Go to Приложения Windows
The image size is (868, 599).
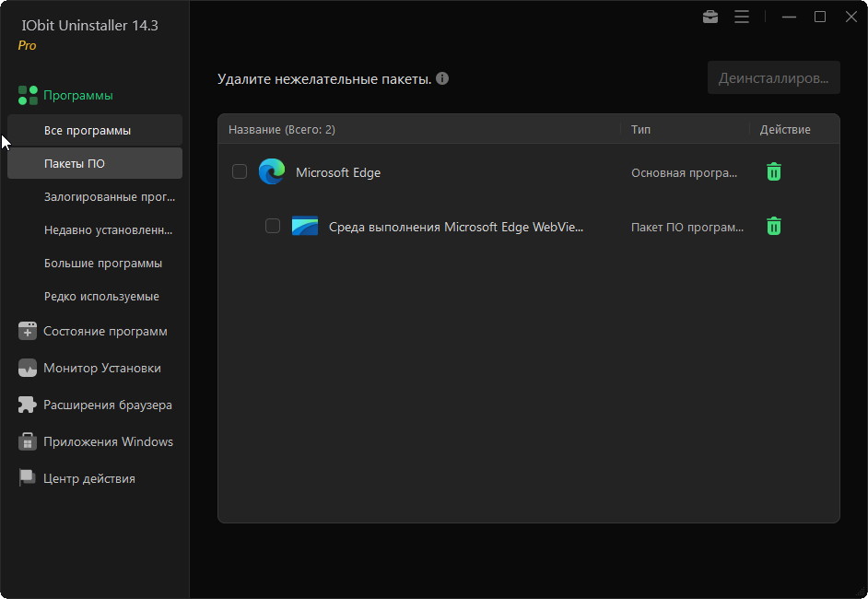[x=108, y=441]
